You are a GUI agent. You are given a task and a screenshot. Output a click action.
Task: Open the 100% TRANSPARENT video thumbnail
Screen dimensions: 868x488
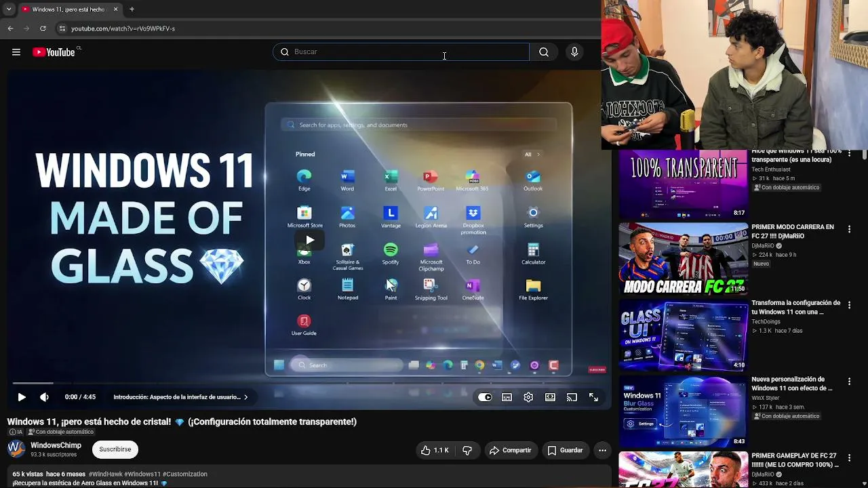pyautogui.click(x=684, y=184)
